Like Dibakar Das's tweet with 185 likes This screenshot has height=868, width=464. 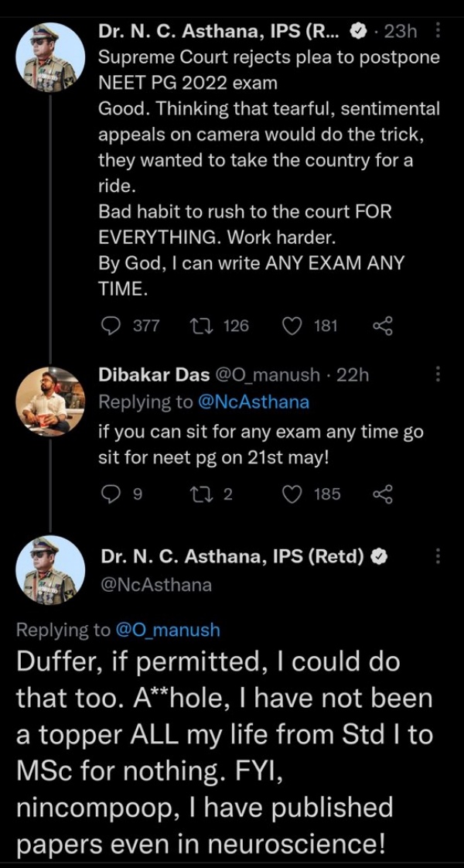pyautogui.click(x=292, y=493)
